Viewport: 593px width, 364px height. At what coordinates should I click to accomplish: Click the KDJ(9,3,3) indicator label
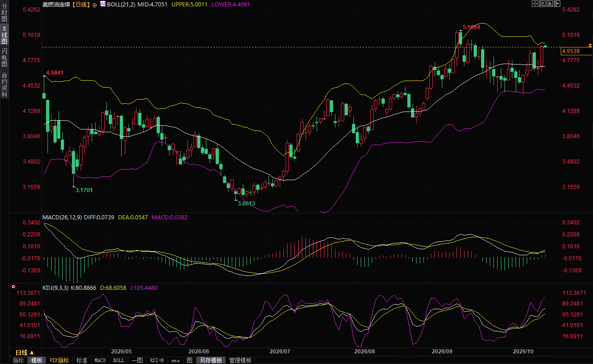click(x=55, y=288)
